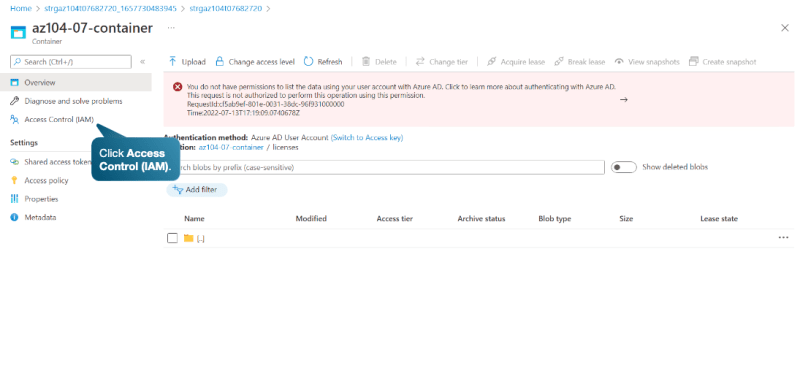Open the ellipsis menu for the [..] row
This screenshot has width=800, height=368.
point(784,237)
